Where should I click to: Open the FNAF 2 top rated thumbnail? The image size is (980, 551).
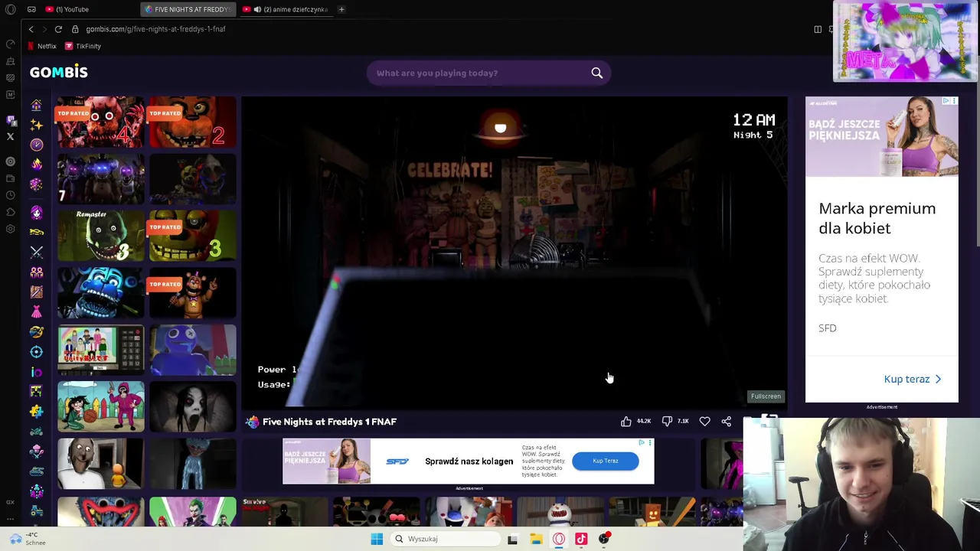tap(193, 122)
